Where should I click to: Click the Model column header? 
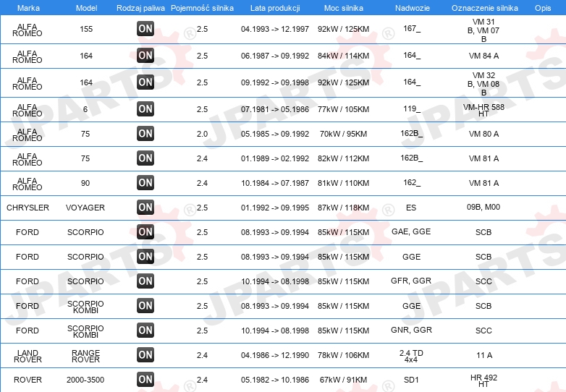(x=86, y=8)
